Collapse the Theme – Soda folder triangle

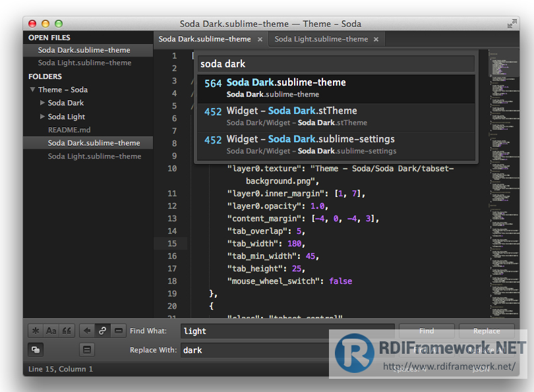tap(32, 90)
